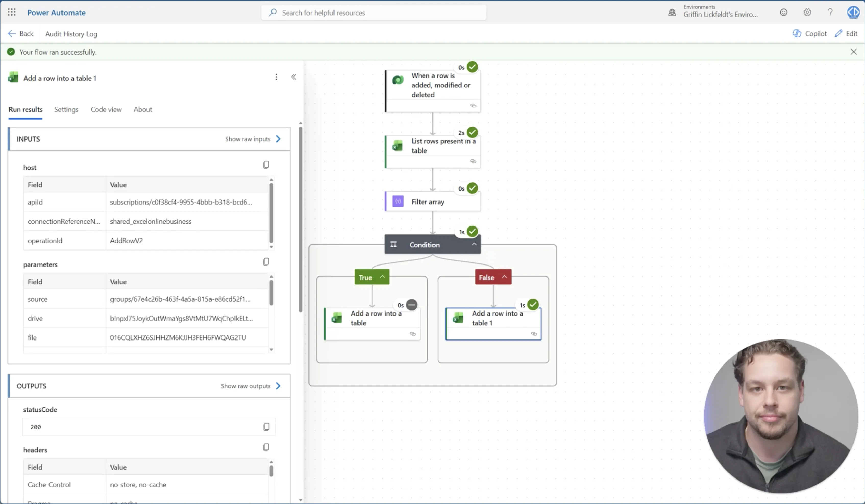Click the 'Audit History Log' flow title
This screenshot has width=865, height=504.
71,34
